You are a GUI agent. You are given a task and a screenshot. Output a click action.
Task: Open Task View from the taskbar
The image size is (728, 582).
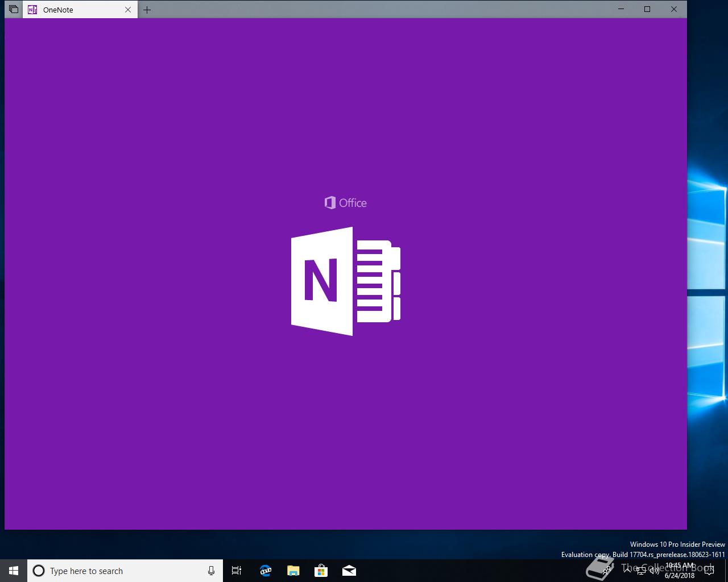coord(237,571)
